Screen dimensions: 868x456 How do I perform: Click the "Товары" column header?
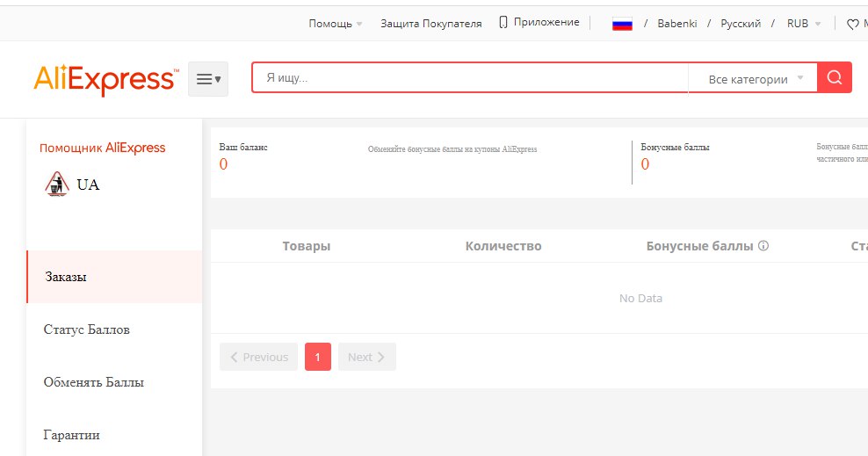pos(306,246)
